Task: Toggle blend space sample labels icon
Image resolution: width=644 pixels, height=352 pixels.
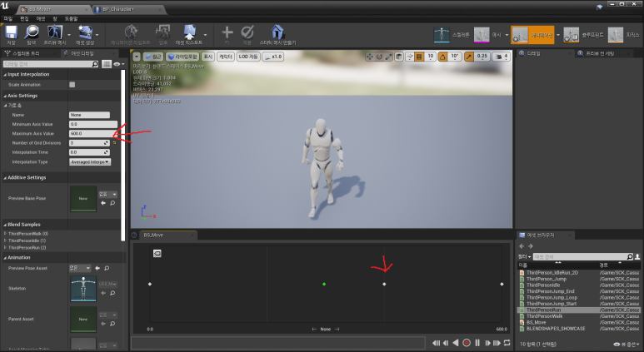Action: [157, 254]
